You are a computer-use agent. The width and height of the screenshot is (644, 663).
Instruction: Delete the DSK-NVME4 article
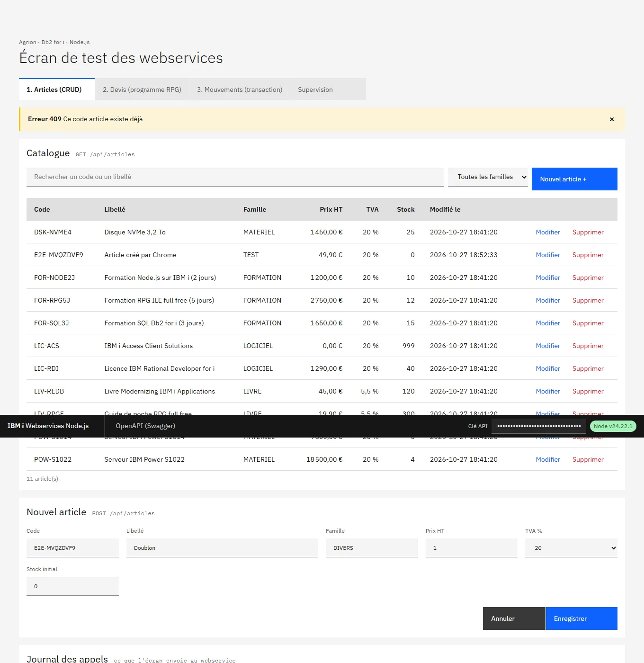588,232
